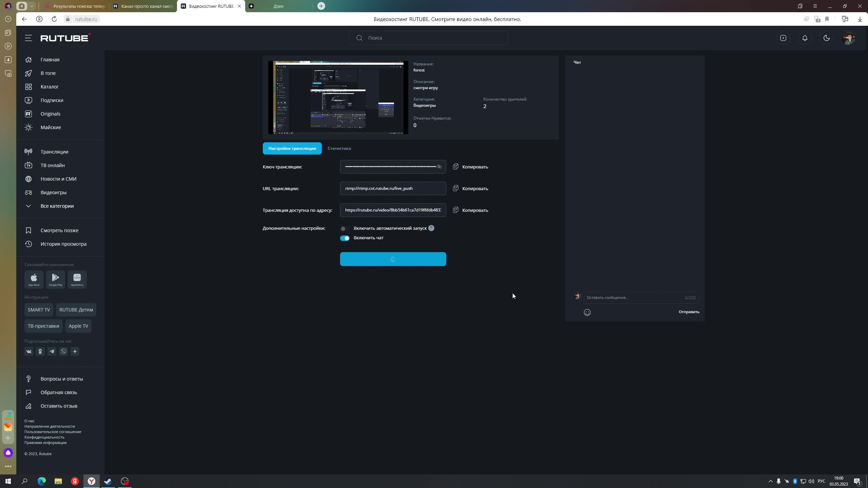Viewport: 868px width, 488px height.
Task: Collapse the sidebar hamburger menu
Action: [28, 38]
